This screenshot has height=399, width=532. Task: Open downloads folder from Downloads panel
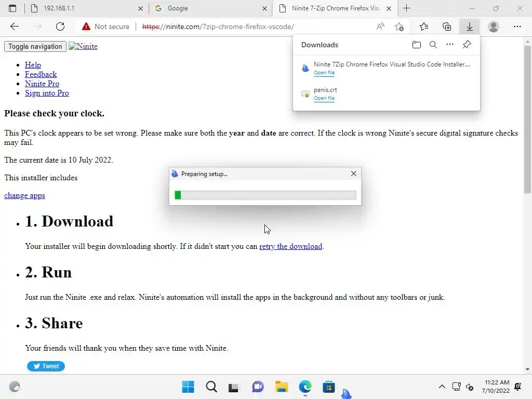pos(417,45)
